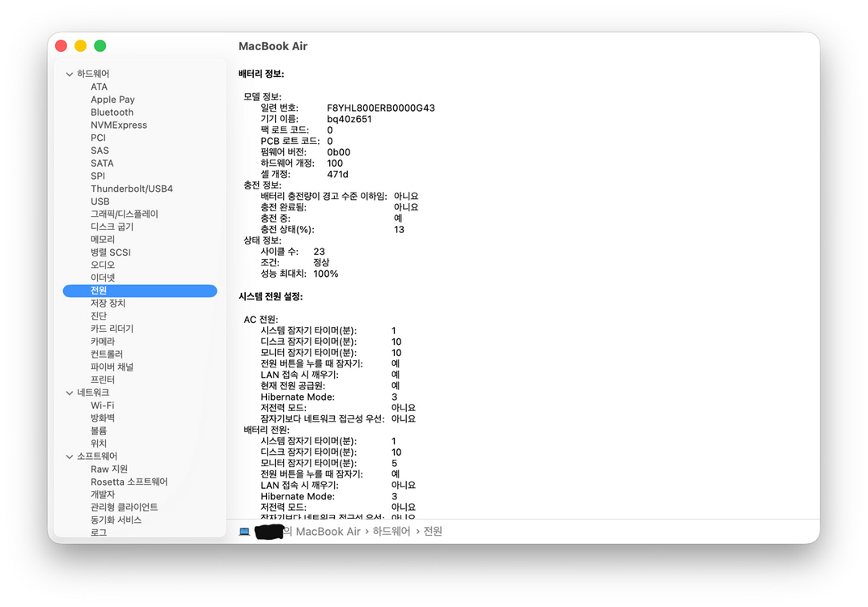Select 병렬 SCSI item
This screenshot has height=607, width=868.
click(x=110, y=252)
